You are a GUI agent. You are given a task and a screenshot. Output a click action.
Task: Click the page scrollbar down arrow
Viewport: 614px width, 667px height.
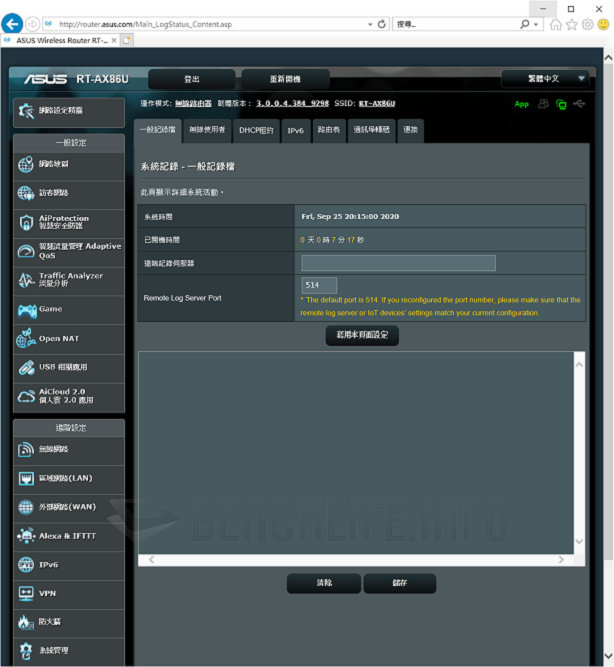tap(608, 656)
